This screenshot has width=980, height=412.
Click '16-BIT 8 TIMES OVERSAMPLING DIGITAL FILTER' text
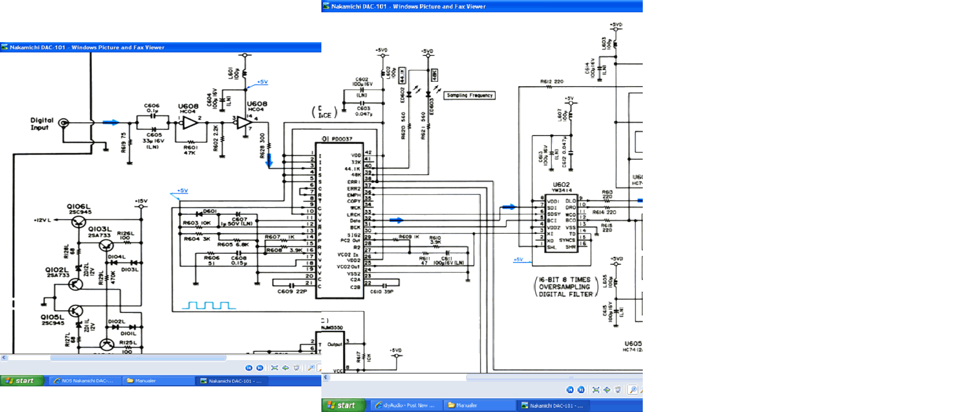pos(565,287)
